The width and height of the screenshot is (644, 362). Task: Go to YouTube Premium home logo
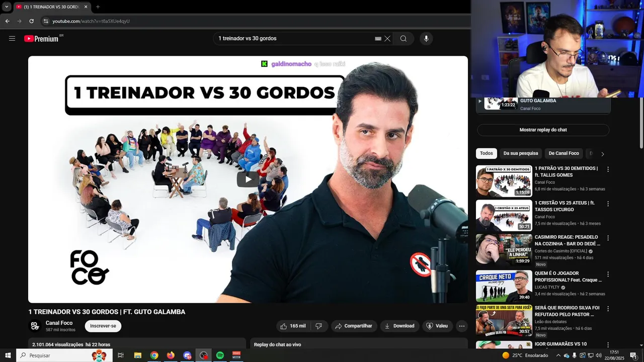pos(41,39)
